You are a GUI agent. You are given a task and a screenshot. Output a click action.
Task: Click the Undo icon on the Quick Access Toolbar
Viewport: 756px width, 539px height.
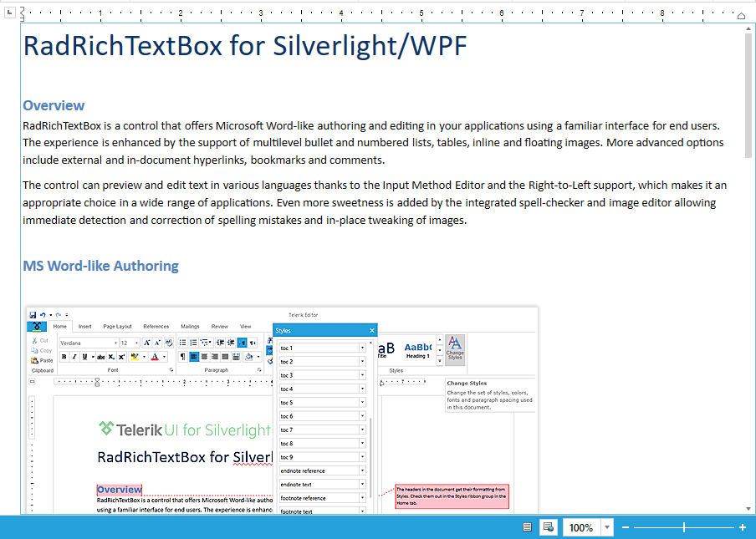click(x=43, y=313)
